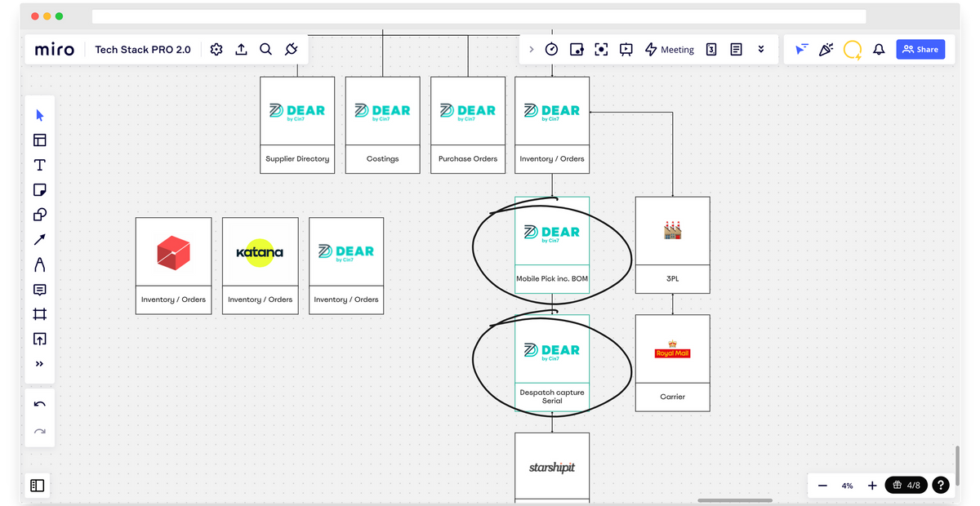Viewport: 980px width, 506px height.
Task: Open the timer tool
Action: click(551, 49)
